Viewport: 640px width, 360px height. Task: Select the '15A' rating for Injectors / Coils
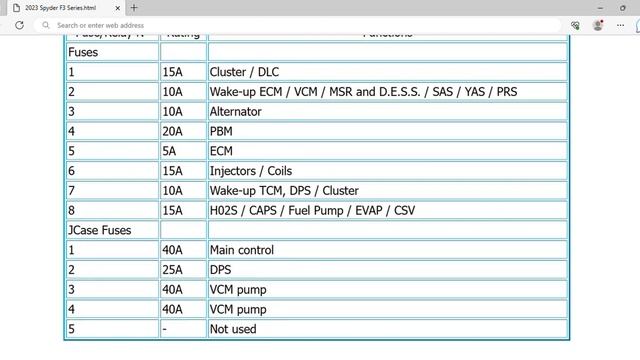point(183,171)
